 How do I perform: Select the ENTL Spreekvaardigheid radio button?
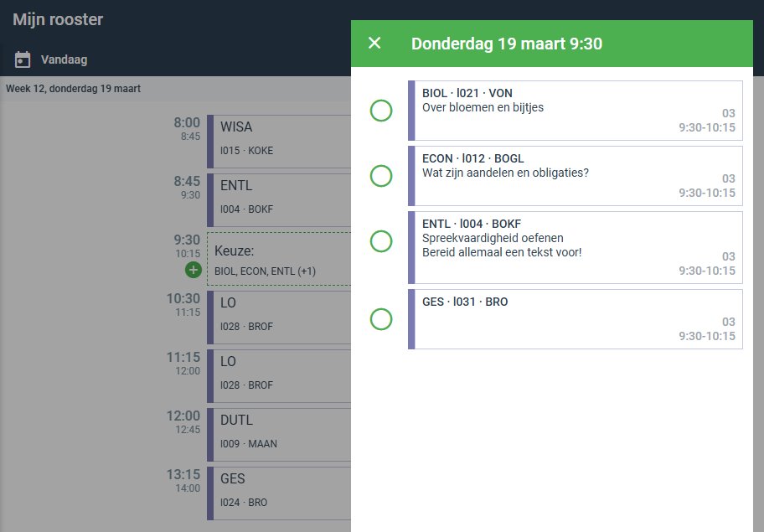[381, 241]
